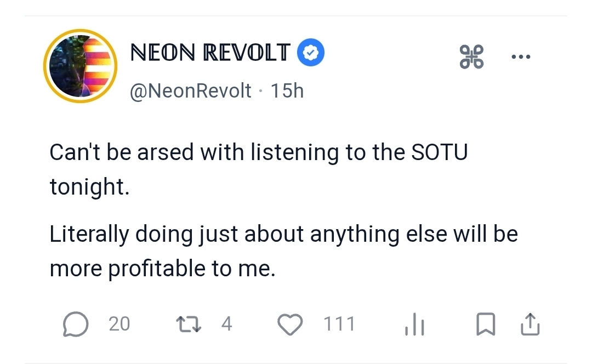The image size is (592, 364).
Task: Click the @NeonRevolt handle
Action: click(x=190, y=90)
